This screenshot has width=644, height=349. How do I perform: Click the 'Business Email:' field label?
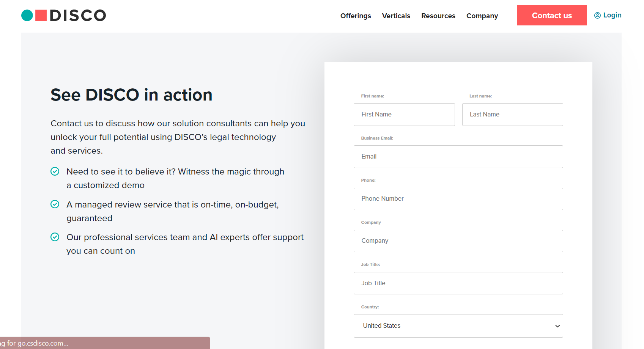pos(377,138)
